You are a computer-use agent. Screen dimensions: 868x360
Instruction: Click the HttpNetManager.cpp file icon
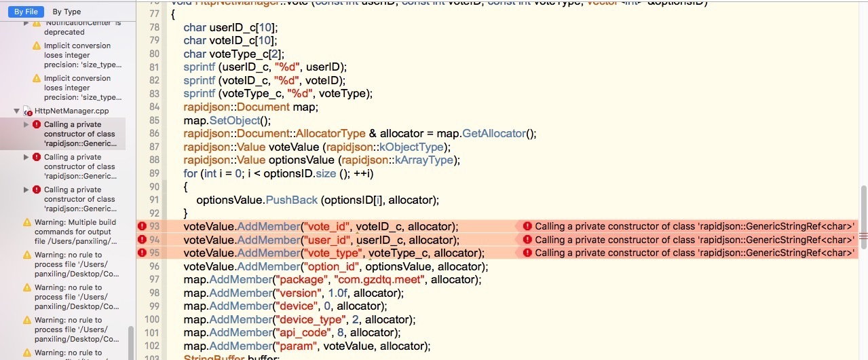(x=28, y=111)
